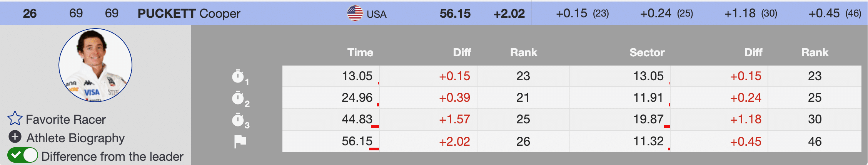The image size is (868, 165).
Task: Click the total time 56.15 in header
Action: (455, 13)
